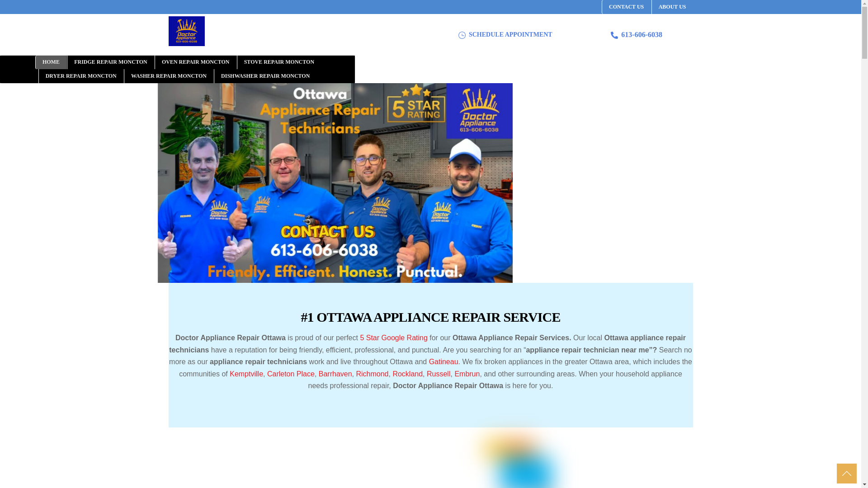Click the Doctor Appliance logo

[186, 31]
